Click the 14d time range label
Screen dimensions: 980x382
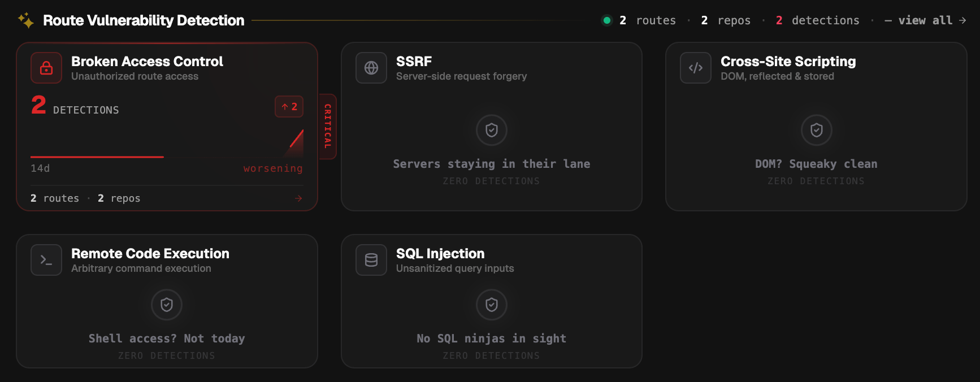(x=40, y=168)
